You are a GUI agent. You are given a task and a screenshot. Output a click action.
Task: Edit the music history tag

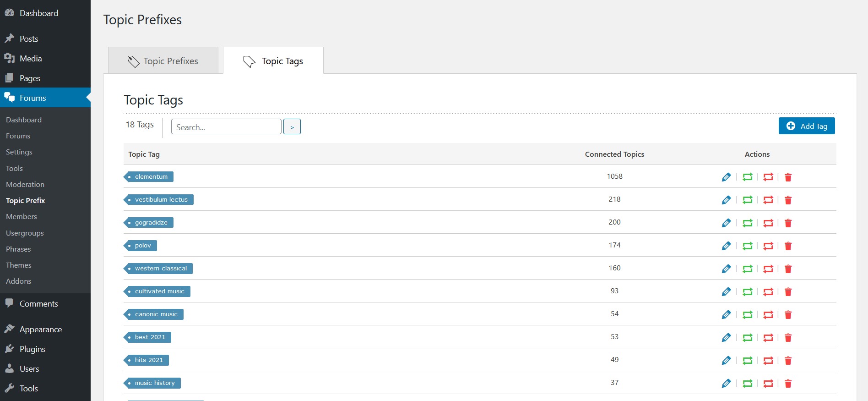pos(726,383)
